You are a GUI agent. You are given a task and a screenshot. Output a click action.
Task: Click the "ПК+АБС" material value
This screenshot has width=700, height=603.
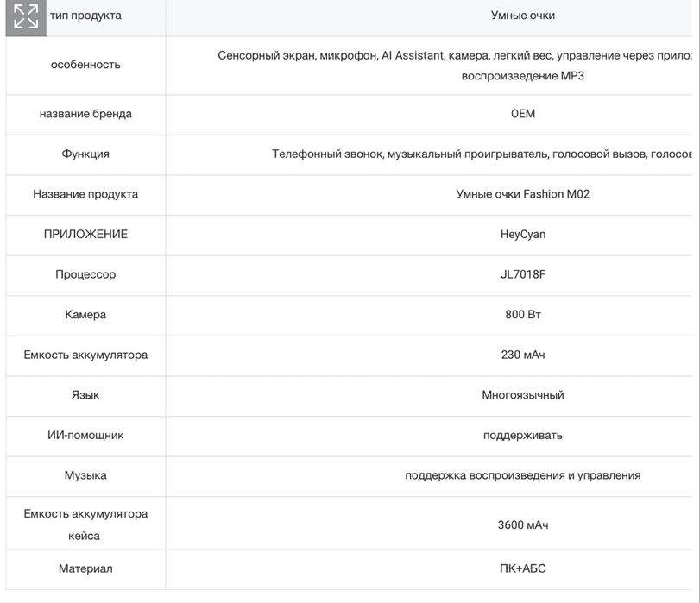point(522,568)
